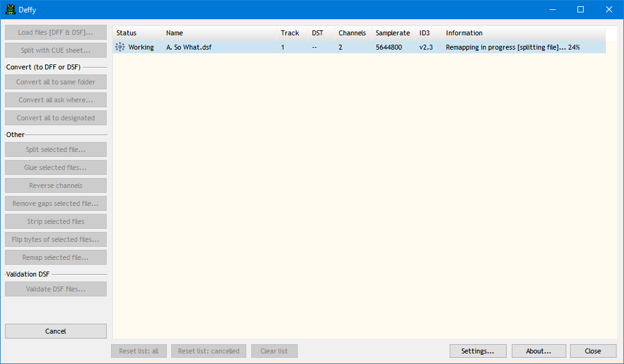Viewport: 624px width, 364px height.
Task: Open the Settings dialog
Action: click(478, 351)
